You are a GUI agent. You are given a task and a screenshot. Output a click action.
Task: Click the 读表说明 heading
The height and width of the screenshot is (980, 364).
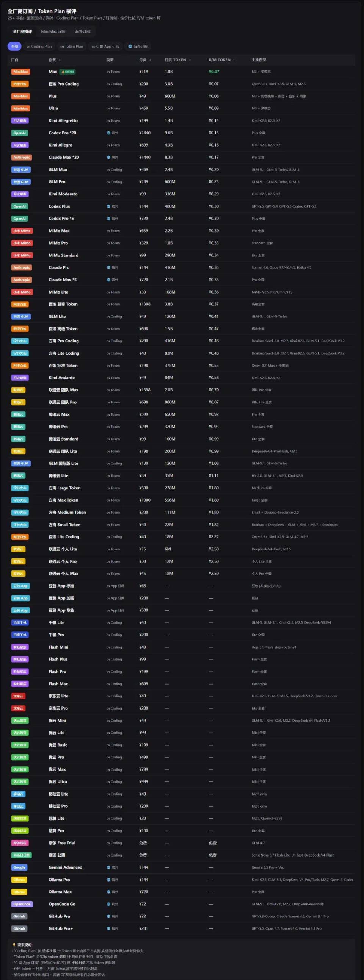25,945
